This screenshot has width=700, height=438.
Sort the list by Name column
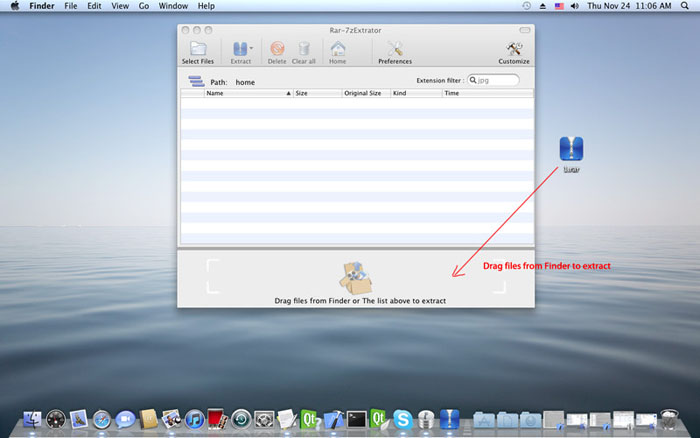245,93
